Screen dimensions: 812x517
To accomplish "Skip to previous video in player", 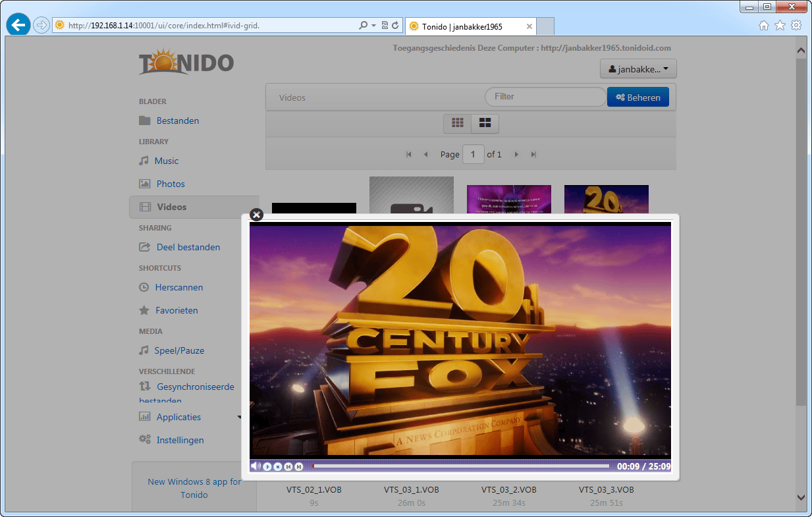I will (x=288, y=466).
